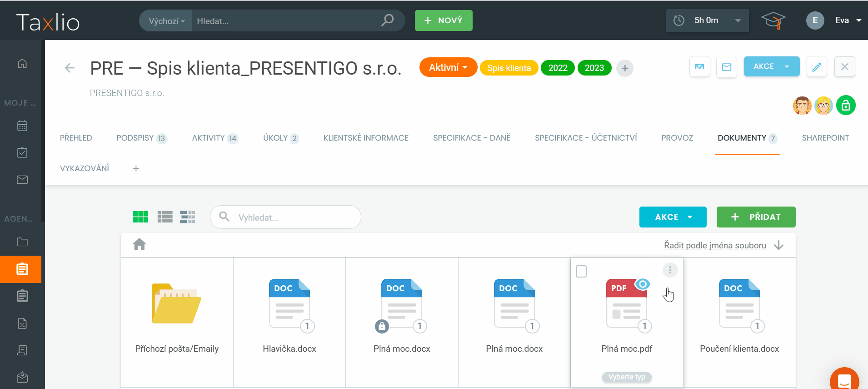
Task: Add a new tab with the plus after VYKAZOVÁNÍ
Action: click(x=136, y=168)
